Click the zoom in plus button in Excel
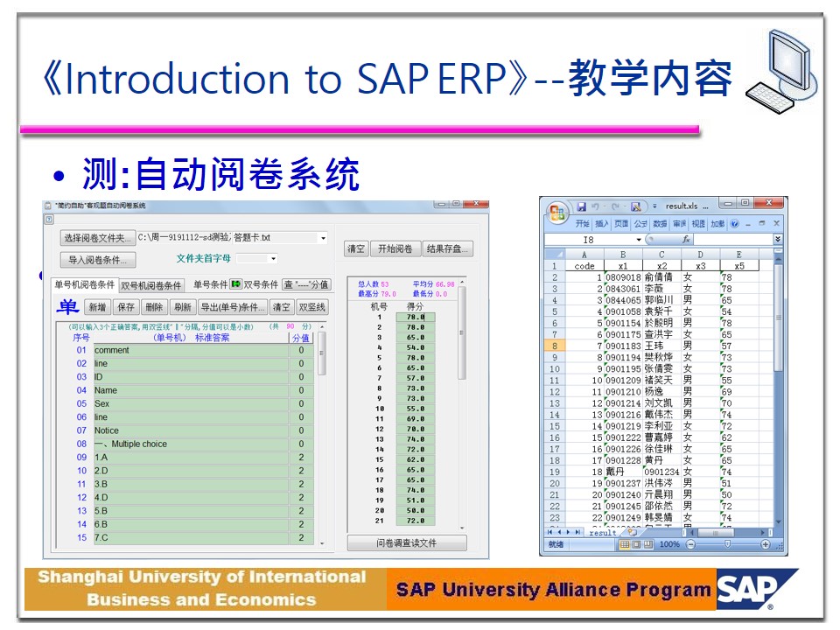Image resolution: width=840 pixels, height=630 pixels. point(766,544)
